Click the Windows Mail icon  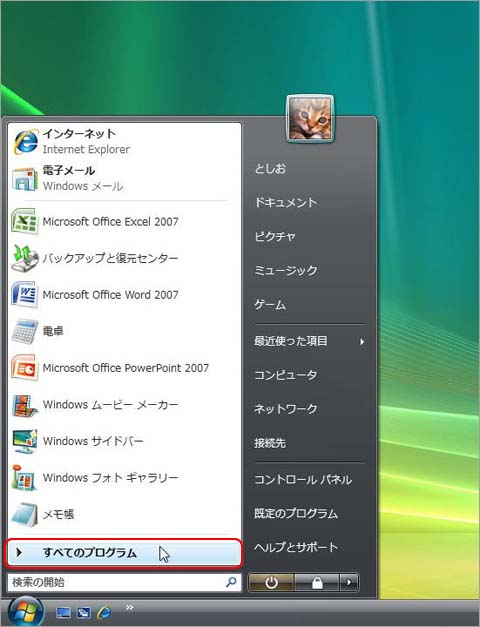pos(25,178)
